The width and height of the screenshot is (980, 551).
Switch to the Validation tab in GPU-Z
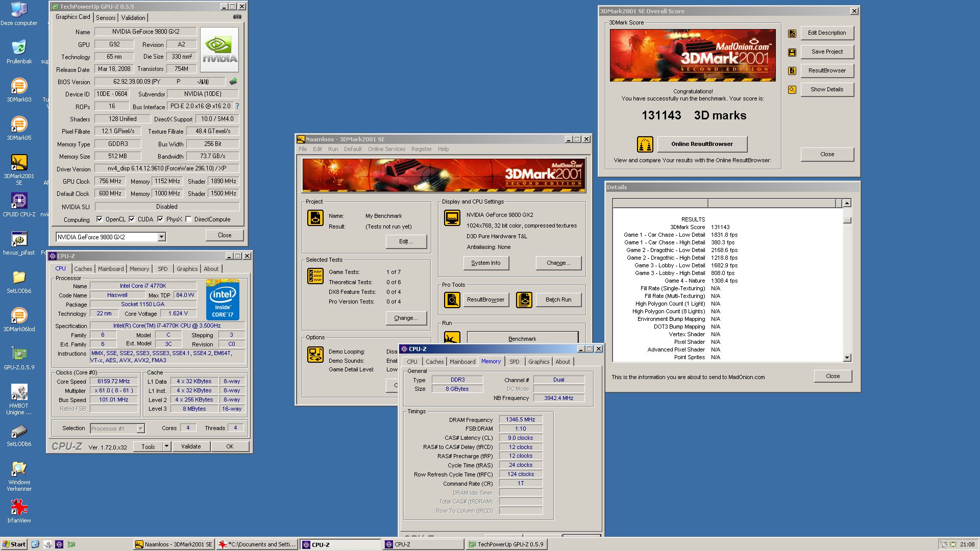133,17
